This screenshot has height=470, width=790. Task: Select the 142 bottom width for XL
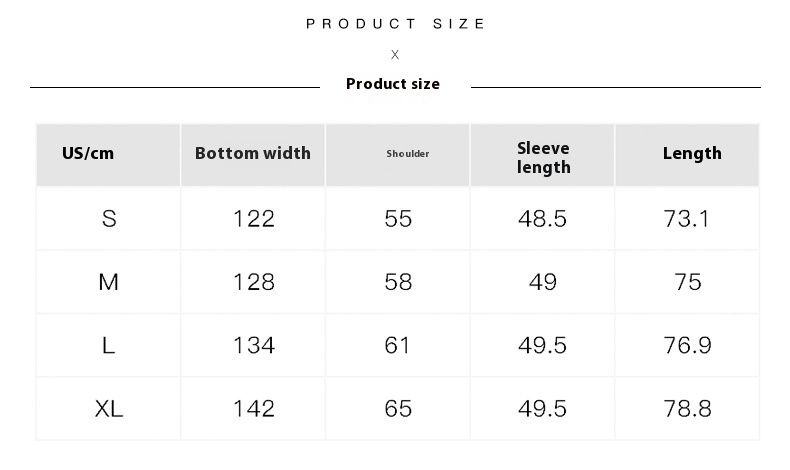[x=254, y=408]
